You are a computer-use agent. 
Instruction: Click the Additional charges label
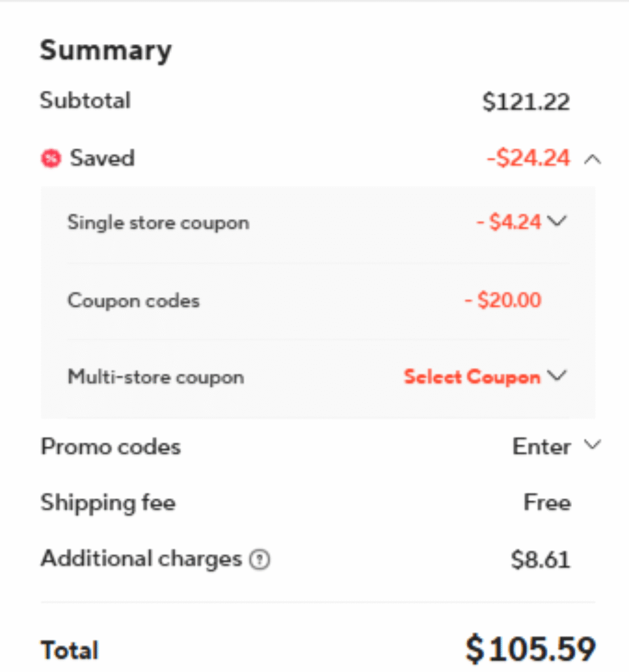[142, 559]
